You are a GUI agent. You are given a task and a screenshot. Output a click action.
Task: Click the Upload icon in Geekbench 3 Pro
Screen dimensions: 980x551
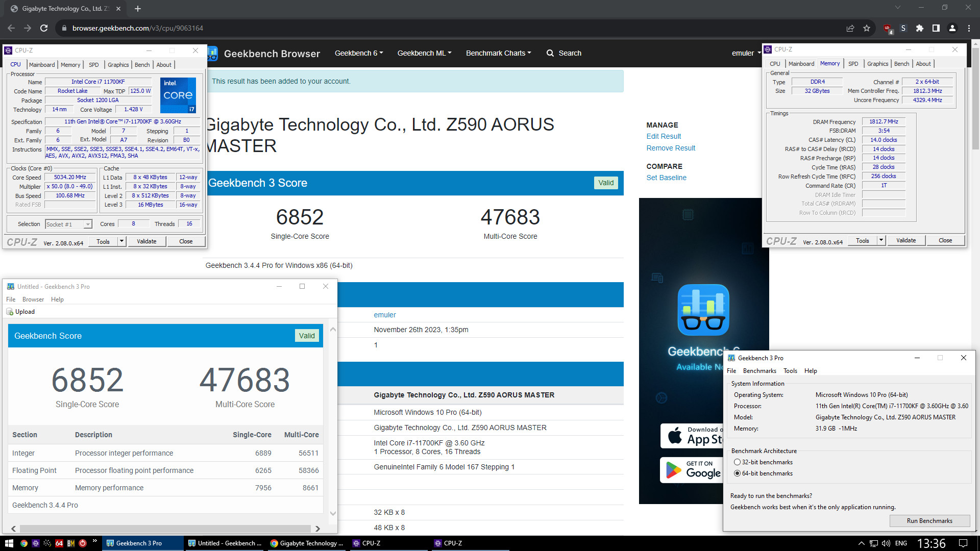(10, 312)
